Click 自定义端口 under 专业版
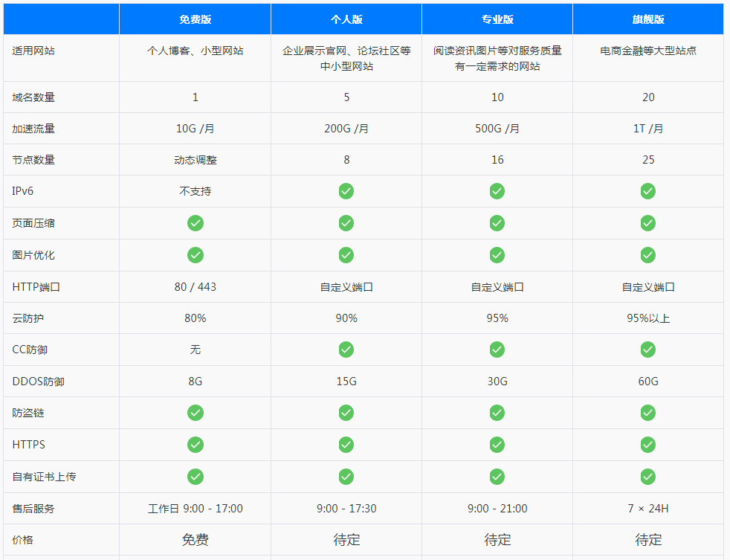730x560 pixels. click(497, 287)
